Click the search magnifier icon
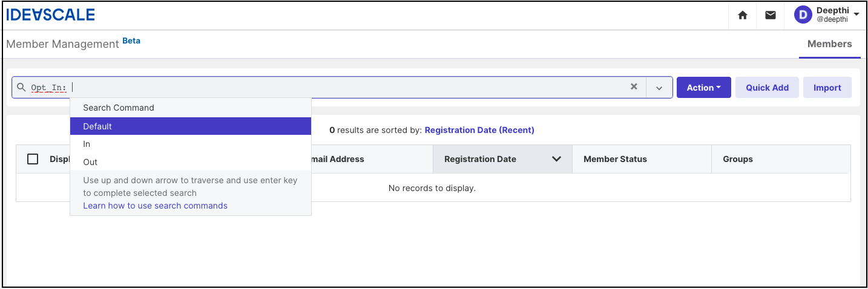The image size is (868, 289). click(x=22, y=87)
